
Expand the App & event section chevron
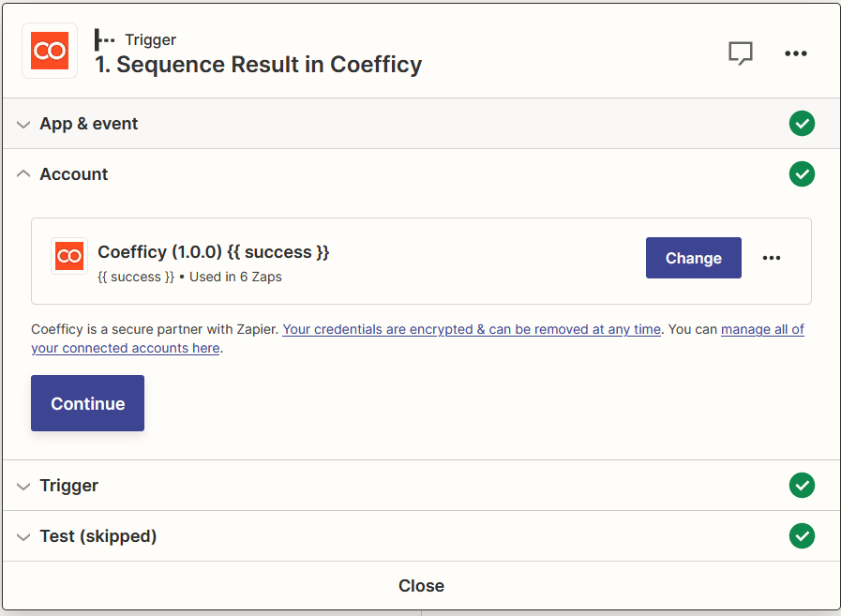pos(23,125)
